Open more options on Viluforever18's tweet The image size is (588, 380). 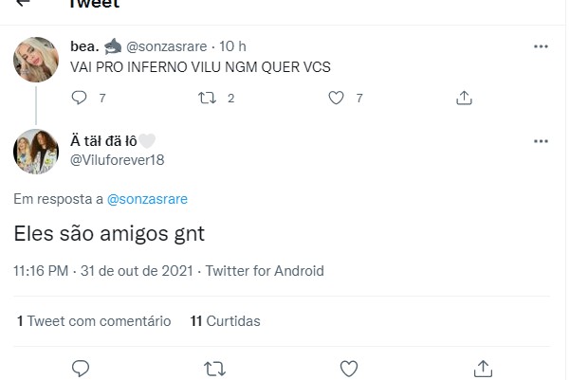541,141
